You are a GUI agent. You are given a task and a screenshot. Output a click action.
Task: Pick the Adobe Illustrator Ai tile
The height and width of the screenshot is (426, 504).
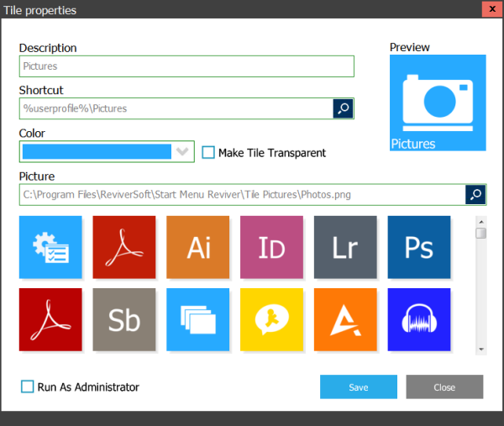(x=198, y=247)
